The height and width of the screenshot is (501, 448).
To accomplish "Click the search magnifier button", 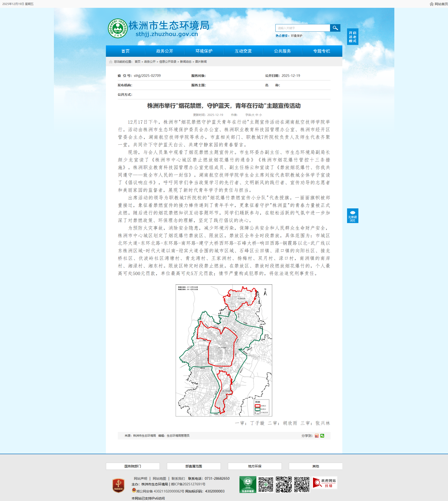I will [335, 28].
